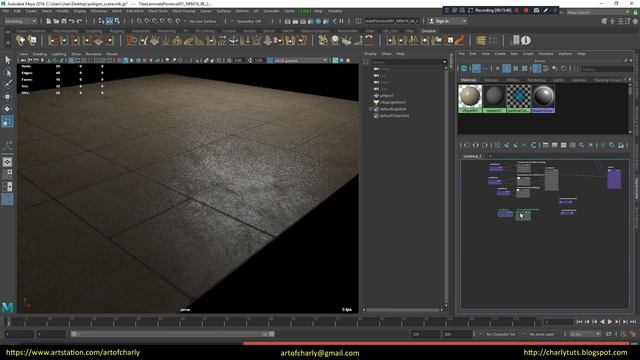Open the V-Ray menu
Image resolution: width=640 pixels, height=360 pixels.
coord(304,11)
